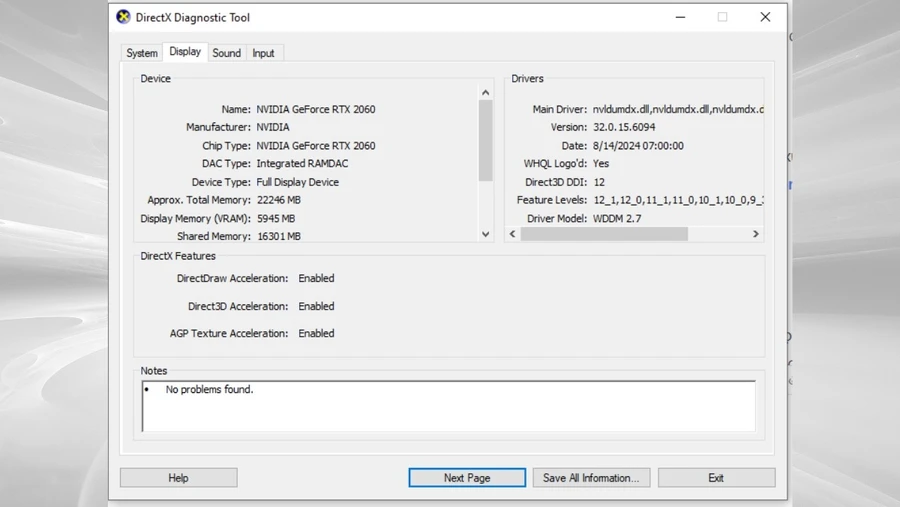This screenshot has height=507, width=900.
Task: Click inside the Notes text box
Action: pyautogui.click(x=449, y=406)
